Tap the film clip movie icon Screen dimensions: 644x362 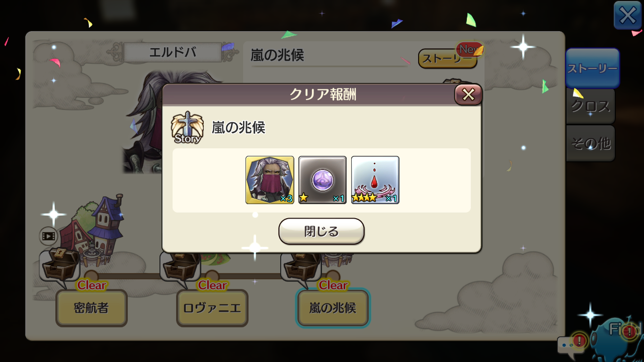[49, 236]
